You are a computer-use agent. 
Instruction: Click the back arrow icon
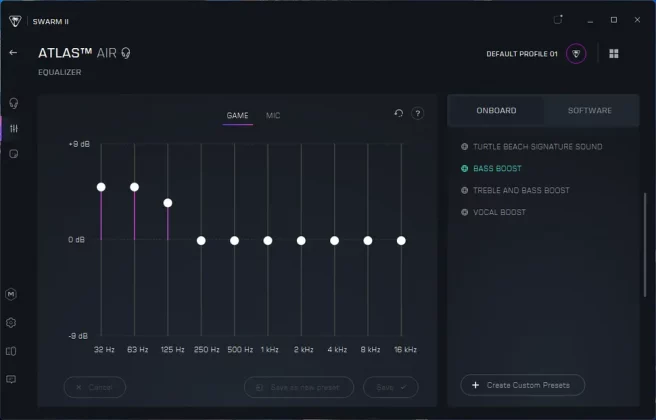tap(13, 52)
